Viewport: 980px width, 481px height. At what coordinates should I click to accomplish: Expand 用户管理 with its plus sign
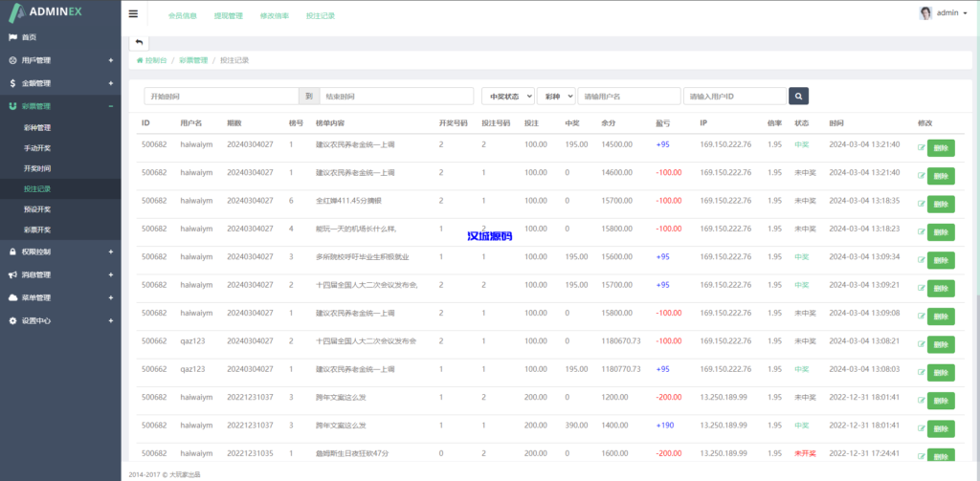(x=111, y=60)
